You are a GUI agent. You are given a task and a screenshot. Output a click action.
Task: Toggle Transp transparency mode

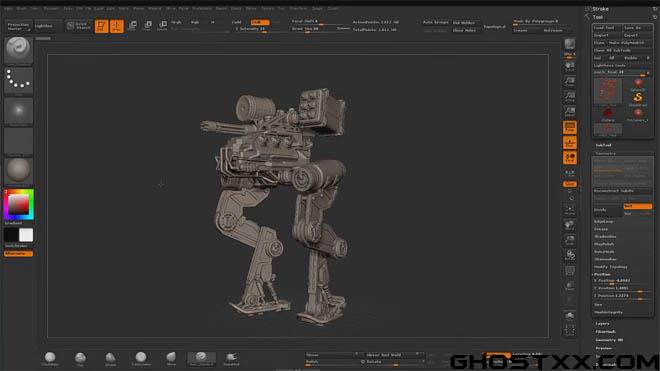(570, 285)
